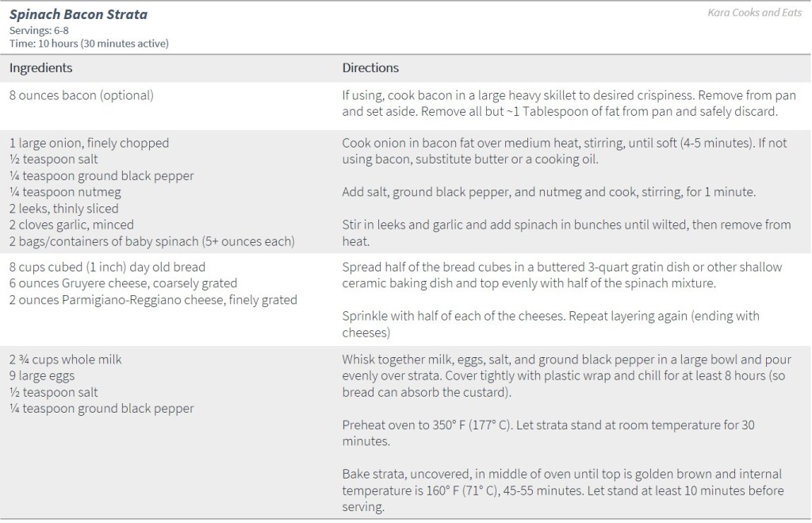The height and width of the screenshot is (523, 812).
Task: Click the Time: 10 hours line
Action: pyautogui.click(x=89, y=43)
